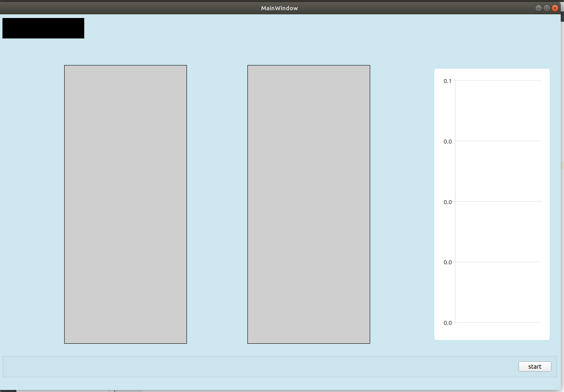Click the right gray display panel
Screen dimensions: 564x392
308,204
